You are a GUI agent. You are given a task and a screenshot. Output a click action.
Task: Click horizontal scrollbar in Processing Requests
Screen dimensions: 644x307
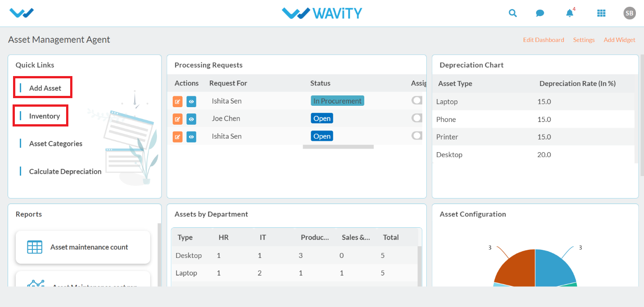[338, 147]
